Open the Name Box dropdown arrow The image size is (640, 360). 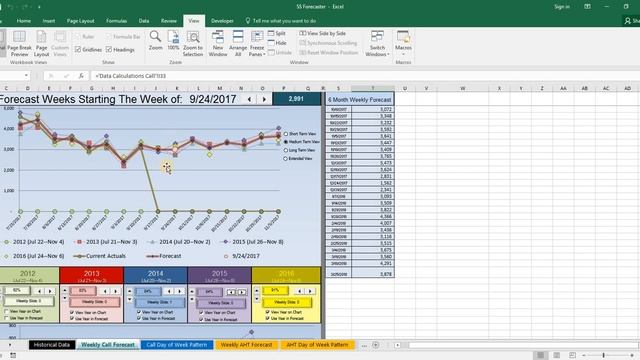26,76
